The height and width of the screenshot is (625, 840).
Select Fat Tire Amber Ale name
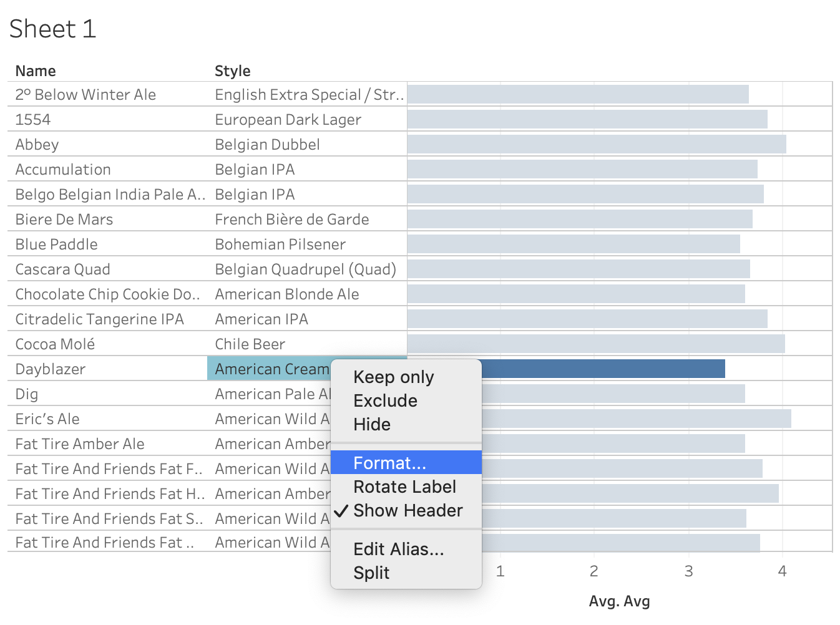(80, 443)
